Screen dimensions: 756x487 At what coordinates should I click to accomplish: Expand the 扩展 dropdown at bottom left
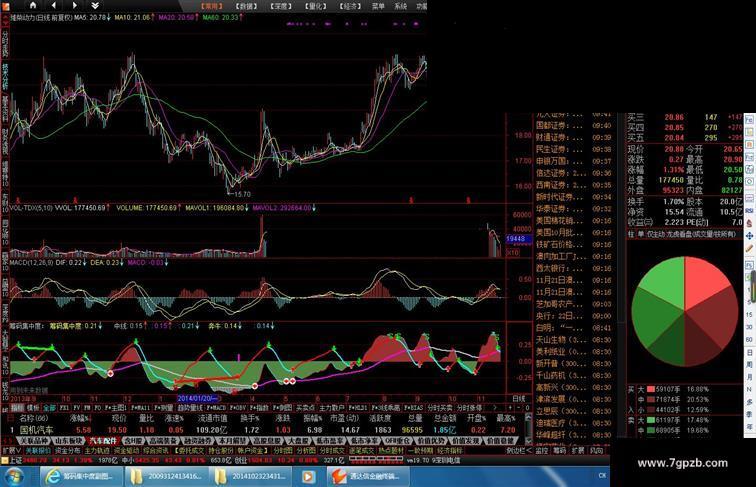click(12, 450)
